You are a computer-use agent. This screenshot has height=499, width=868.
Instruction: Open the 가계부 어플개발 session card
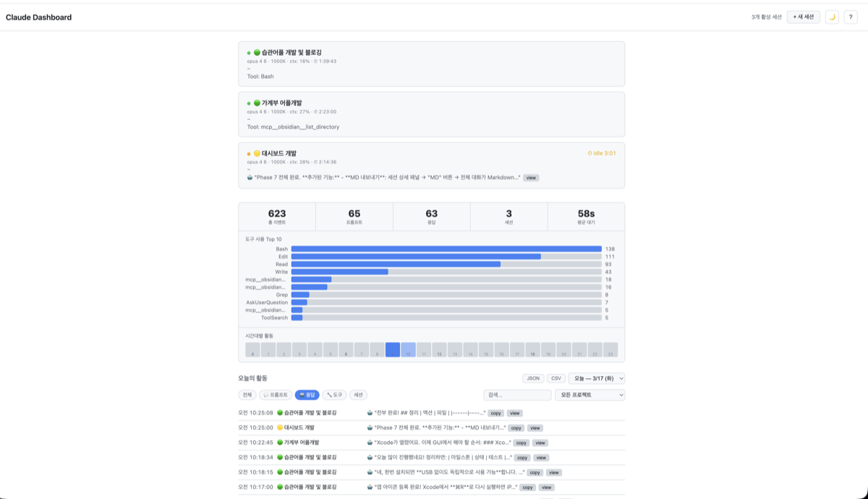pyautogui.click(x=431, y=114)
